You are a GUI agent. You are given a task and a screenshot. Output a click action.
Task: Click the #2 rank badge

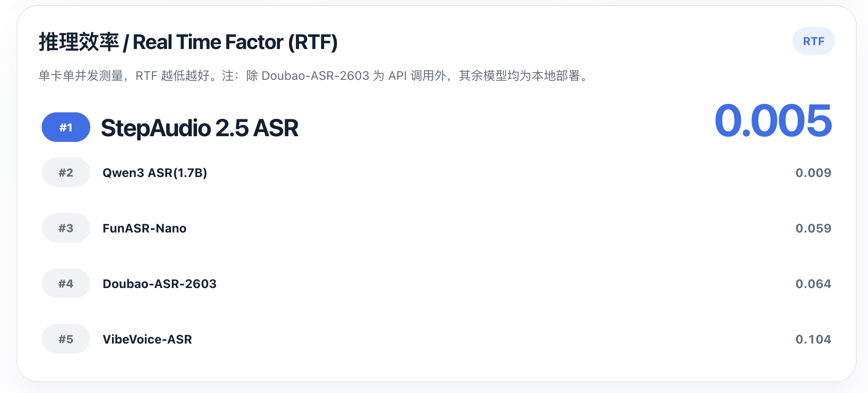66,173
